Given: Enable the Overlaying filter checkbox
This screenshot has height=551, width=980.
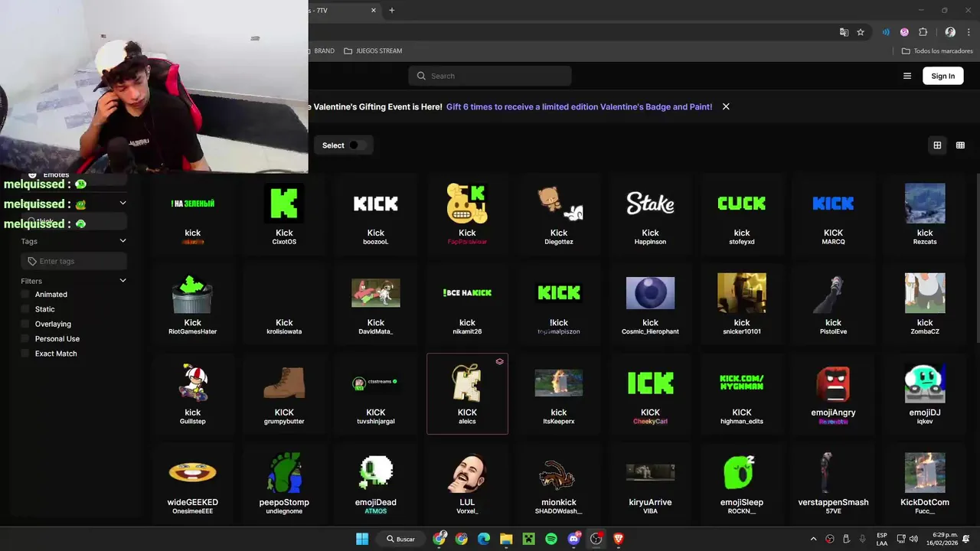Looking at the screenshot, I should pos(25,324).
